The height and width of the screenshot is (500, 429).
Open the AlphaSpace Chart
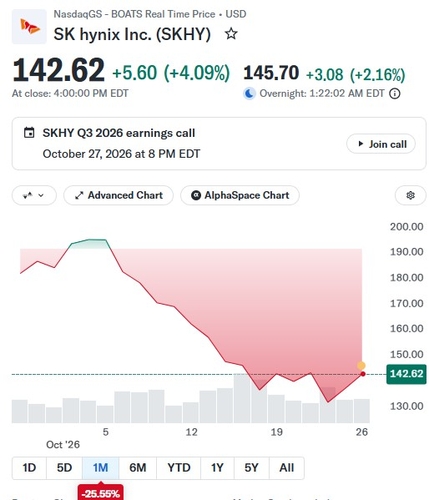(240, 195)
